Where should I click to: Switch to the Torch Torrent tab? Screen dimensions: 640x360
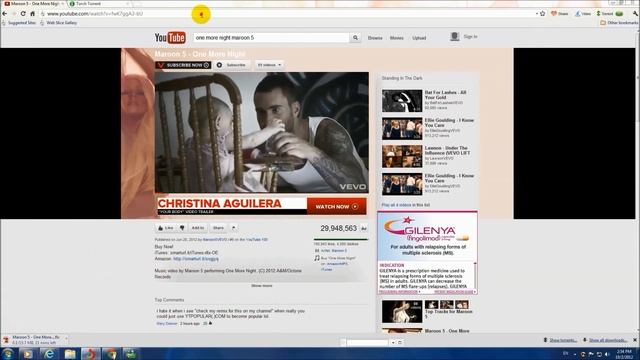(x=98, y=4)
